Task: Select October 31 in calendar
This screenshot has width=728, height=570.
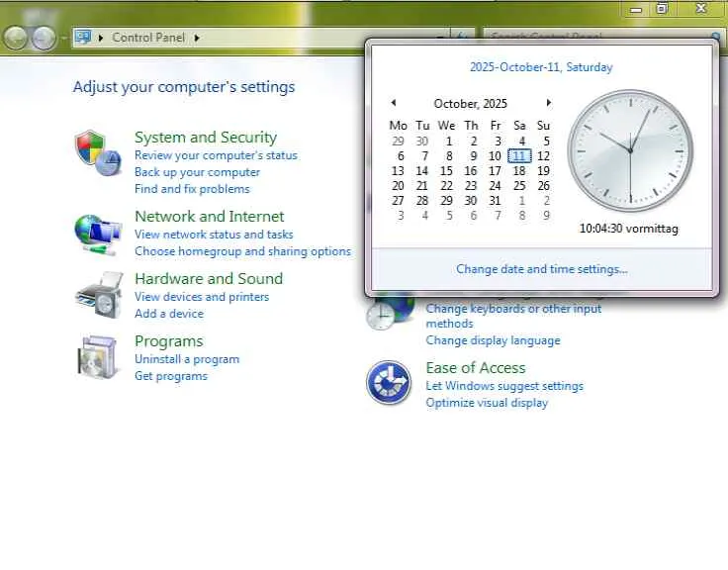Action: 495,201
